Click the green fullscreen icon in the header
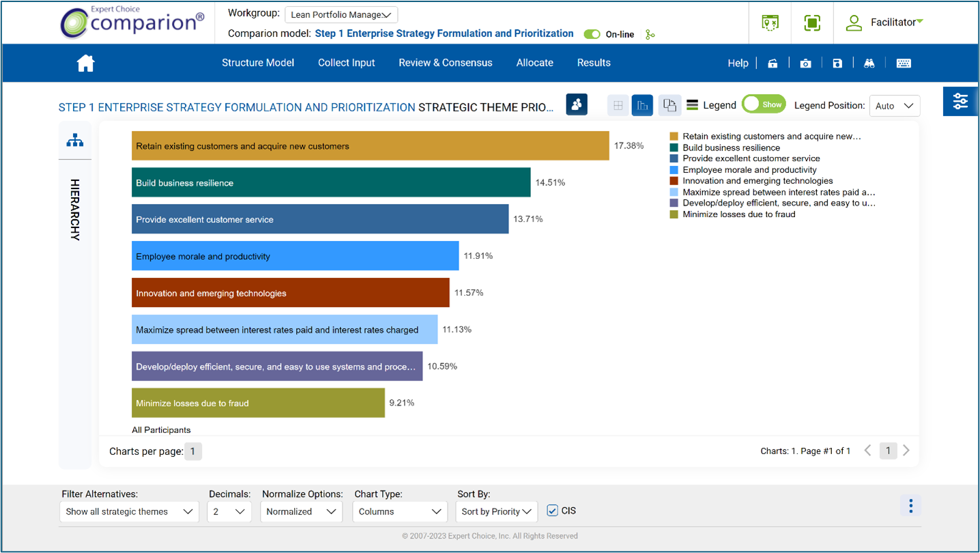The height and width of the screenshot is (553, 980). click(811, 22)
